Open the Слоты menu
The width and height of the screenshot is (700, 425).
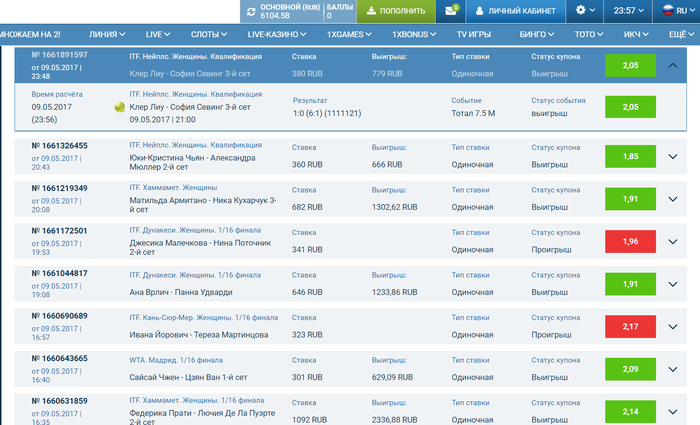click(x=209, y=34)
